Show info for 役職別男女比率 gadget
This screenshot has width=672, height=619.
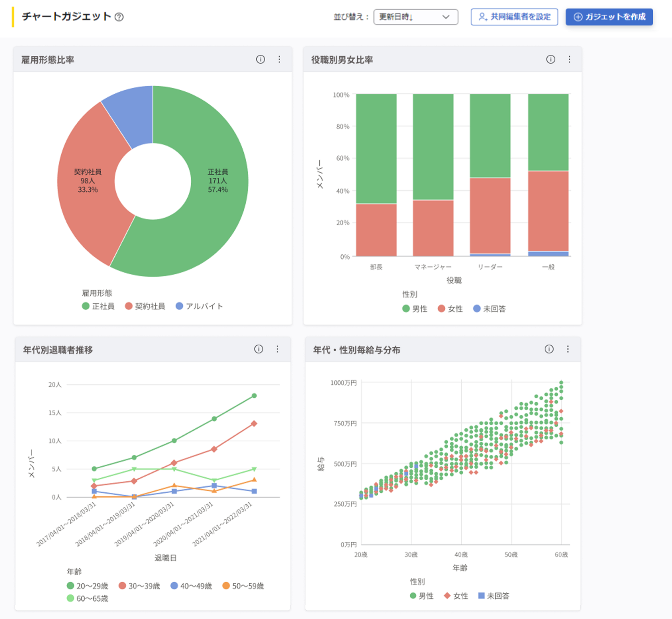click(550, 59)
